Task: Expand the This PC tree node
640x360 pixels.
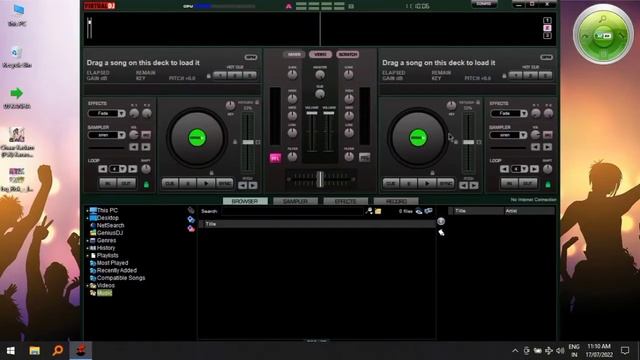Action: 87,211
